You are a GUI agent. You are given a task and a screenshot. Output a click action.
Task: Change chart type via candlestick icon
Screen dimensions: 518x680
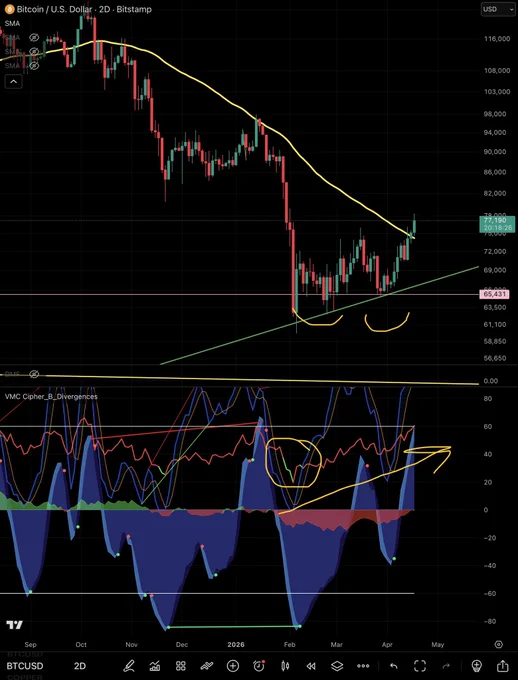tap(285, 666)
